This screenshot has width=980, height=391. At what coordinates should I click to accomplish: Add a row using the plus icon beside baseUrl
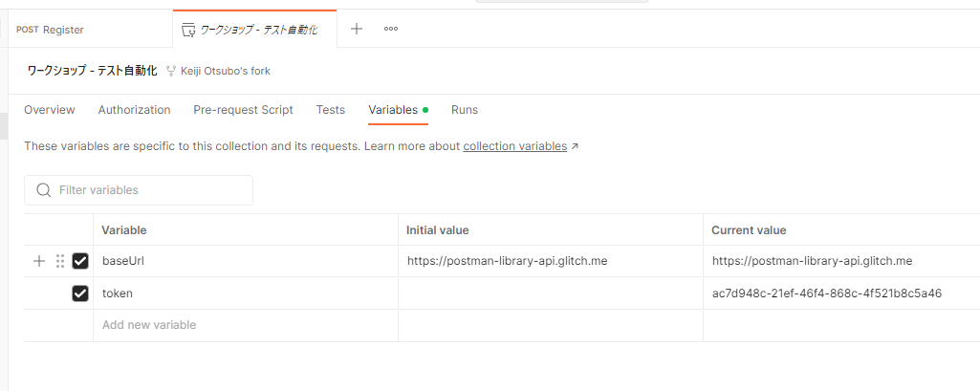coord(39,261)
